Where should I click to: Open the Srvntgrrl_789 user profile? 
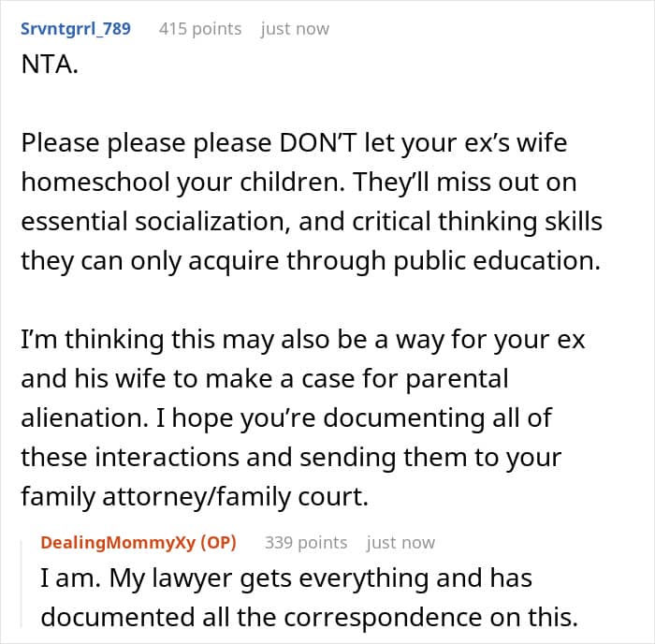point(76,29)
